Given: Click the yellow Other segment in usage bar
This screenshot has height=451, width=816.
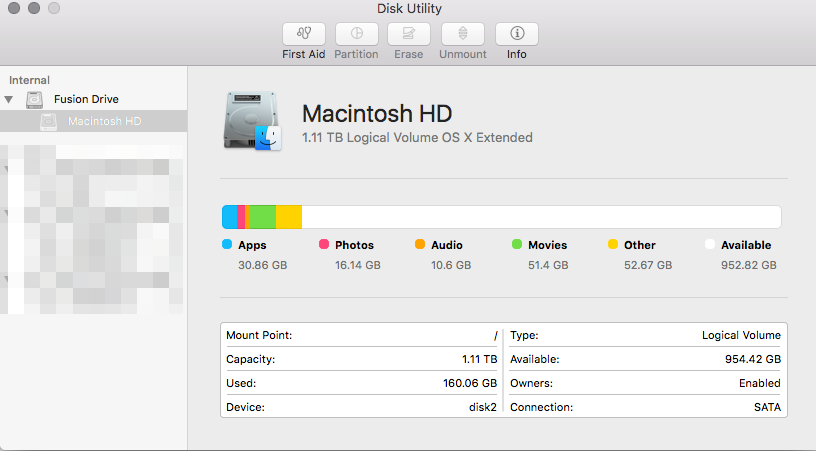Looking at the screenshot, I should point(289,217).
